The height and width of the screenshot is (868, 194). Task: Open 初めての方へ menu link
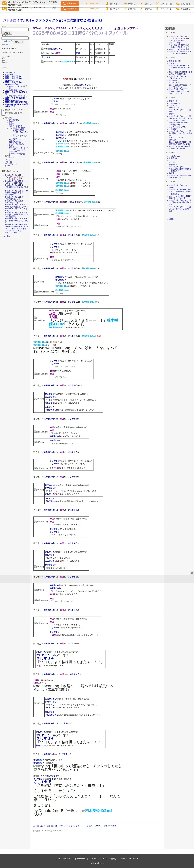coord(10,74)
